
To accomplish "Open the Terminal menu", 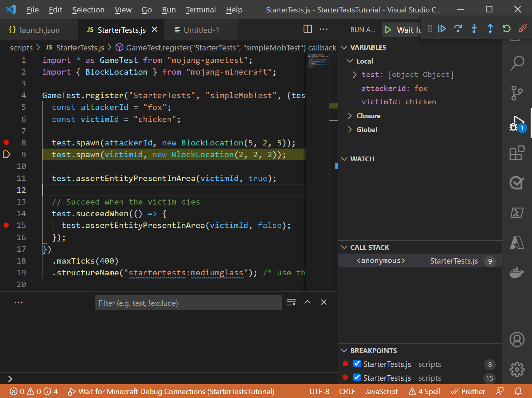I will 200,10.
